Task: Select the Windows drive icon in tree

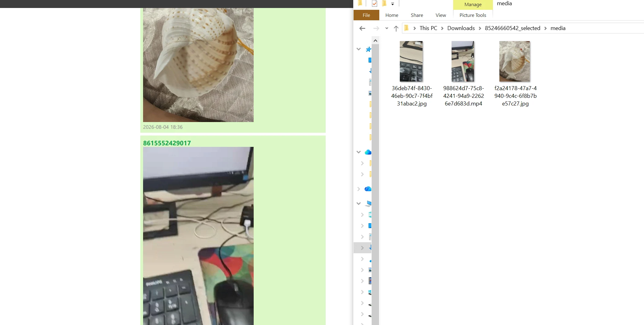Action: click(x=370, y=292)
